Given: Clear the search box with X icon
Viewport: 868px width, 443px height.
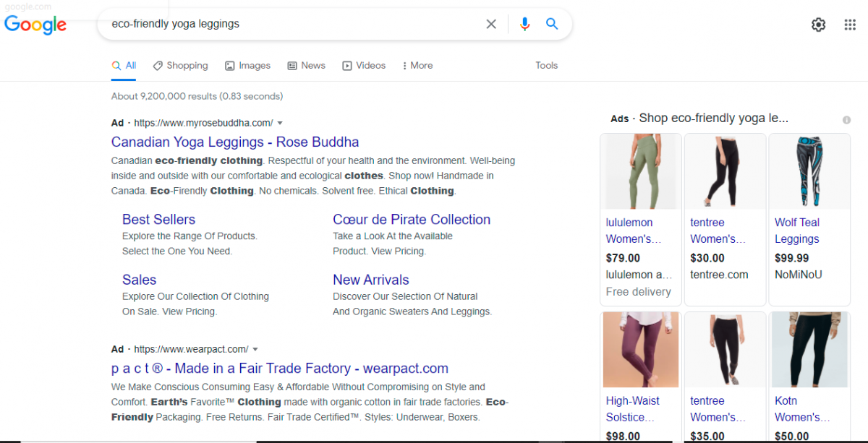Looking at the screenshot, I should 491,24.
